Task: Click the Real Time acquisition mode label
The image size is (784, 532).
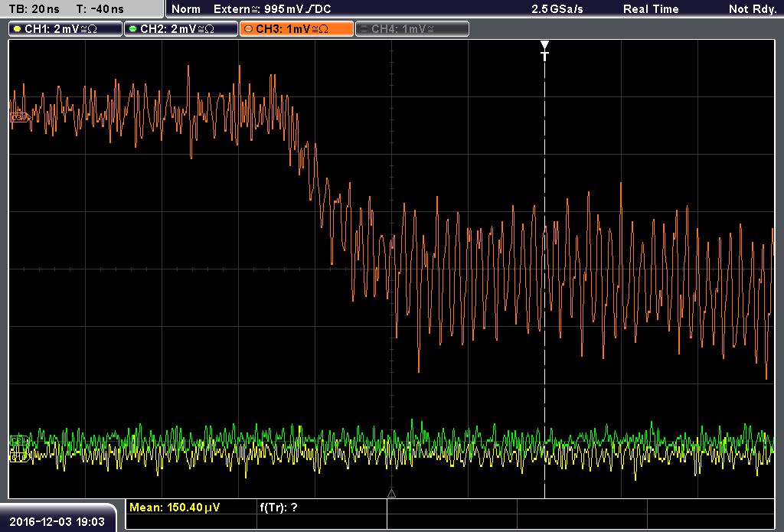Action: (x=651, y=9)
